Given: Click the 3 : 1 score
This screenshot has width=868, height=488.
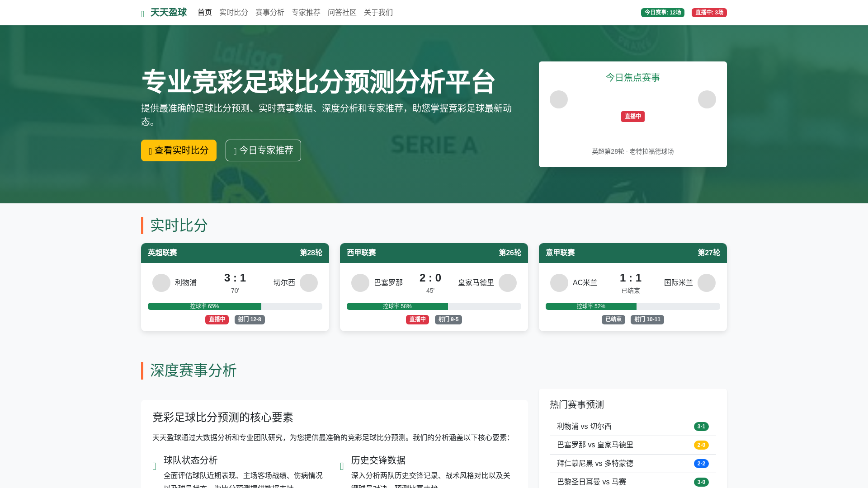Looking at the screenshot, I should 235,278.
